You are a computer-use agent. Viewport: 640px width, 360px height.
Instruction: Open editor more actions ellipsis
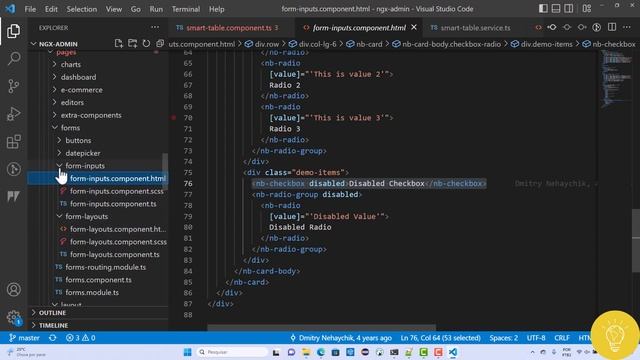(x=627, y=27)
